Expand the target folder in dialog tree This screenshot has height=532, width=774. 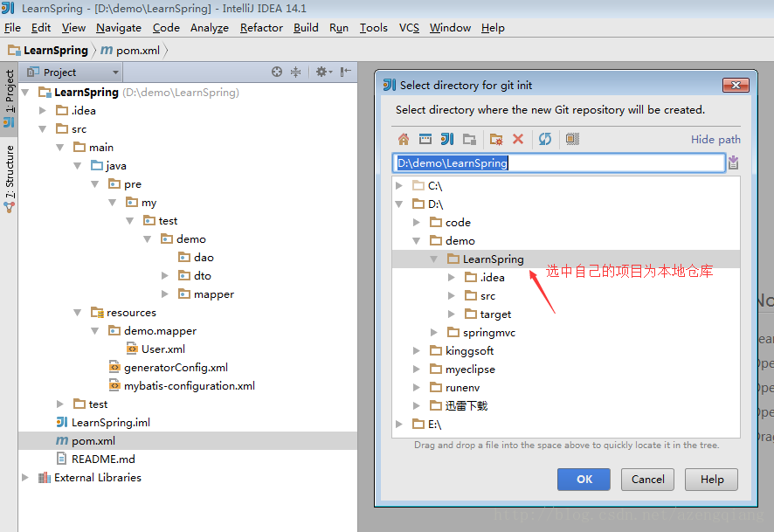pyautogui.click(x=452, y=314)
